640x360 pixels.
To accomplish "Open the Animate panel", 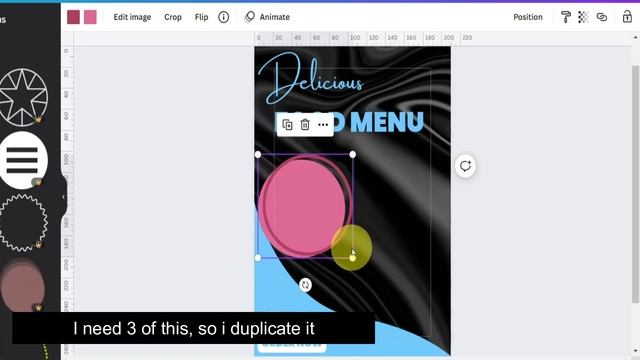I will 267,17.
